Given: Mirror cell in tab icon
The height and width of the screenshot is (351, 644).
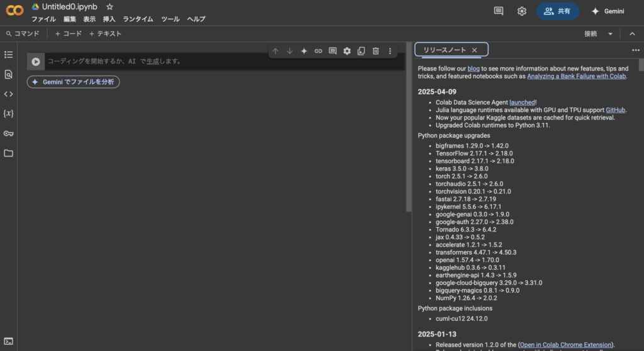Looking at the screenshot, I should click(361, 51).
